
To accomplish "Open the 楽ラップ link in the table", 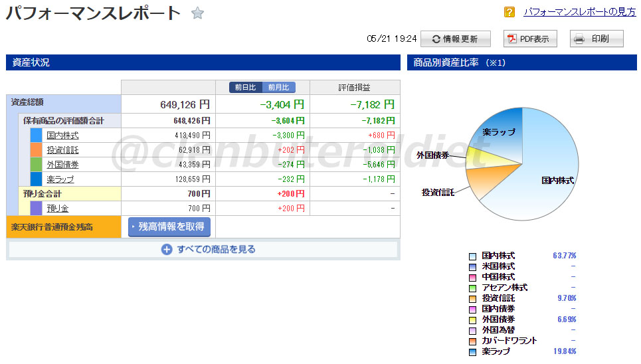I will tap(60, 179).
